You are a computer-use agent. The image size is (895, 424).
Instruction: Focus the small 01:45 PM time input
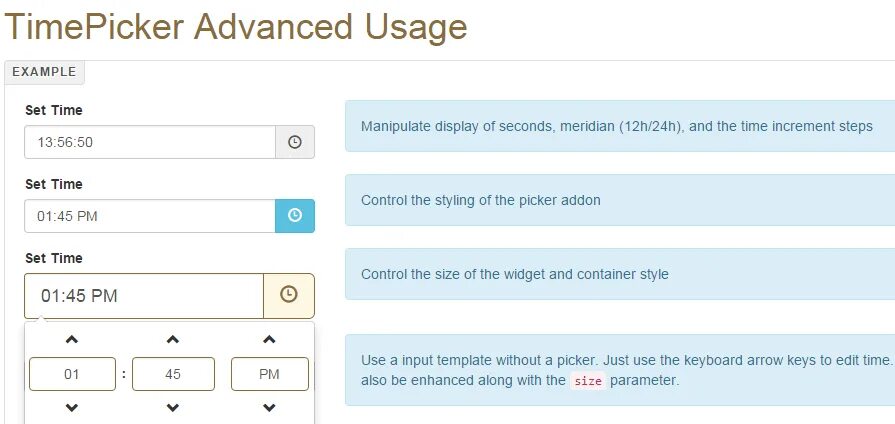[x=150, y=216]
